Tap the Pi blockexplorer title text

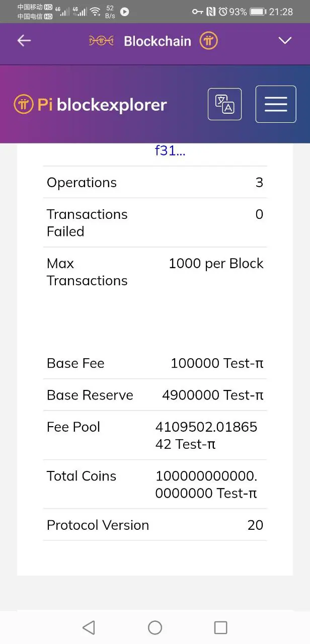102,105
